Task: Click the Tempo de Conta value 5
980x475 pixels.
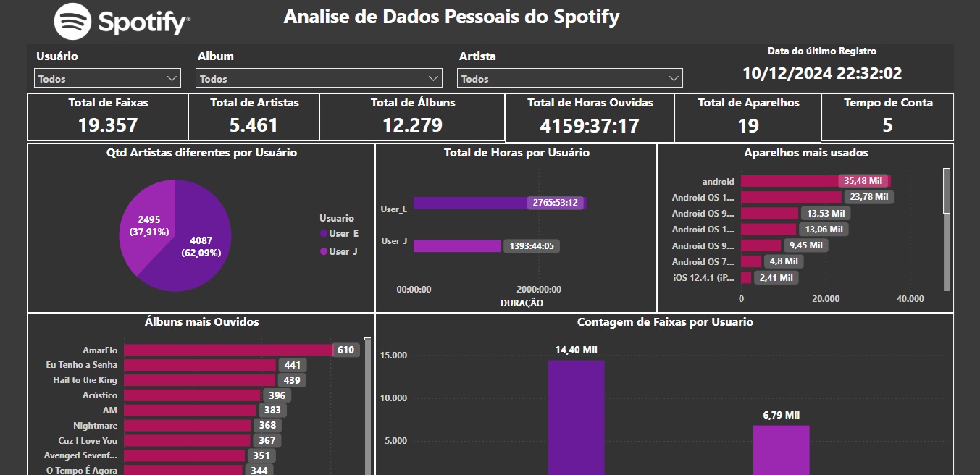Action: (887, 126)
